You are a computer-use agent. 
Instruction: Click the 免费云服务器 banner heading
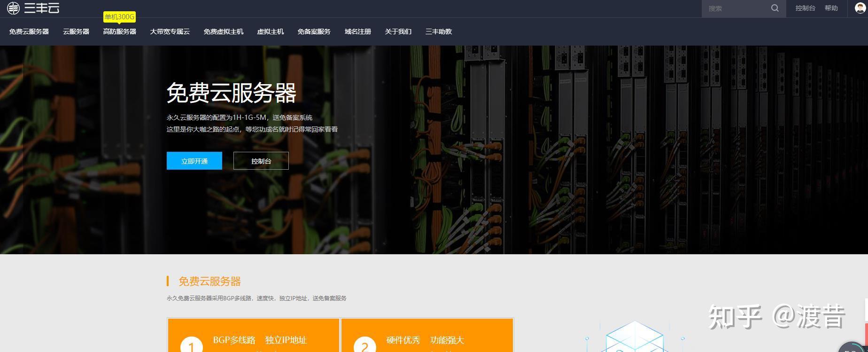(x=232, y=93)
